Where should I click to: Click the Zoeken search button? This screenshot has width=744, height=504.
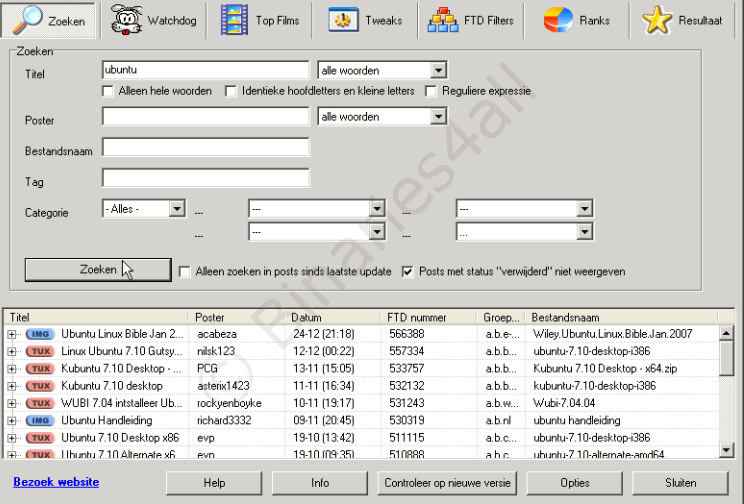(x=98, y=270)
